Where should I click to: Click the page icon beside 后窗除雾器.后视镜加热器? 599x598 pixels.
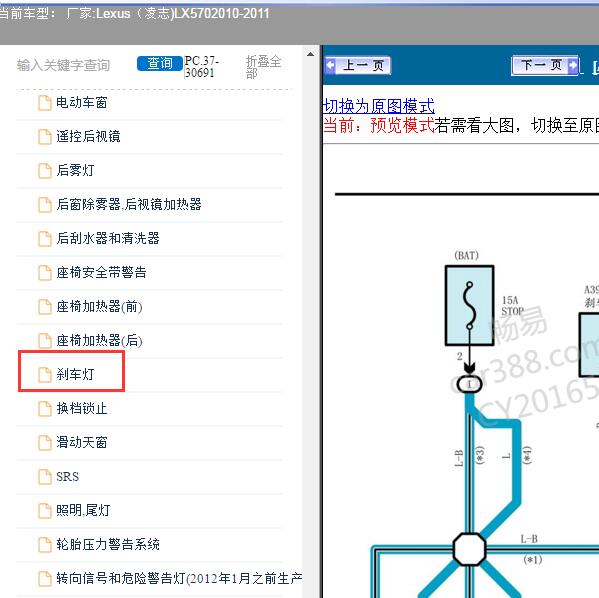pos(45,205)
